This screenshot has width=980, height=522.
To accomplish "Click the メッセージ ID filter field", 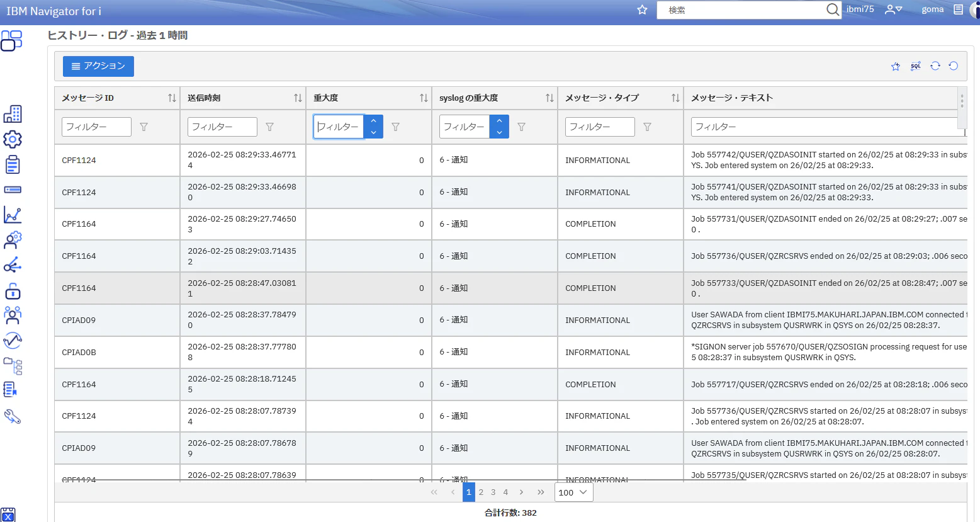I will (x=96, y=127).
